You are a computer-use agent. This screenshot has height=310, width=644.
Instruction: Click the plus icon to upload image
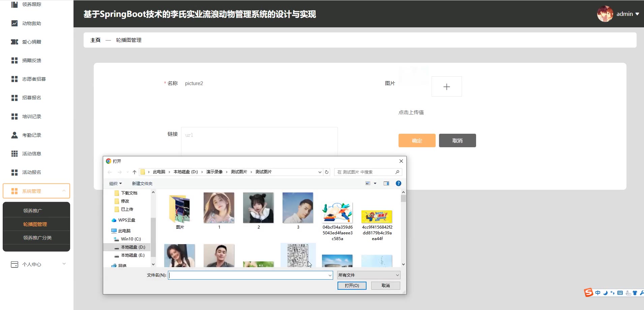447,87
